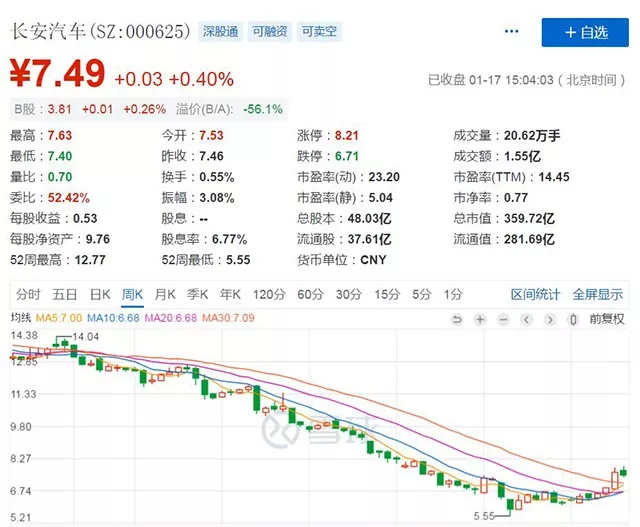The image size is (640, 527).
Task: Switch to the 分时 chart tab
Action: [28, 294]
